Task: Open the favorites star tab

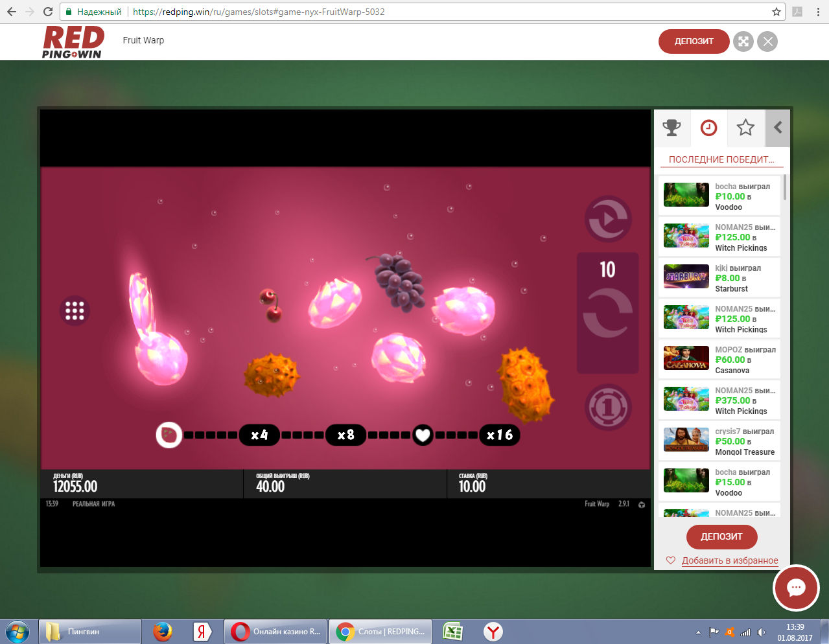Action: click(x=745, y=128)
